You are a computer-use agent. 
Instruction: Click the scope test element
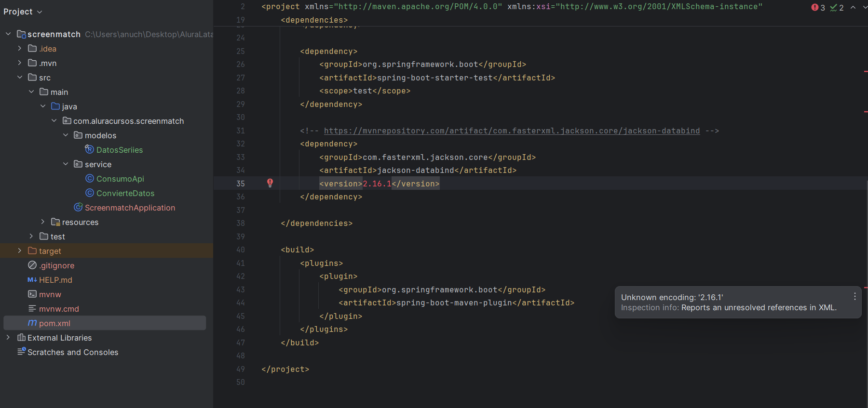coord(365,91)
